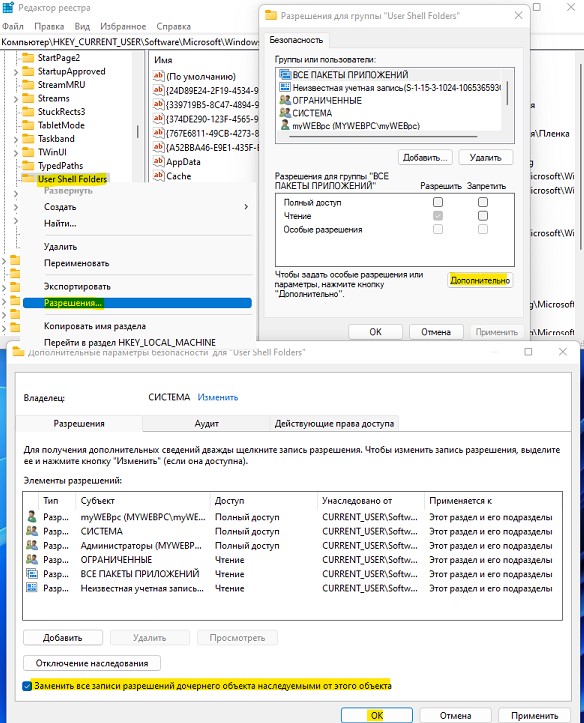Click the StartPage2 folder icon
The image size is (584, 723).
(x=28, y=58)
